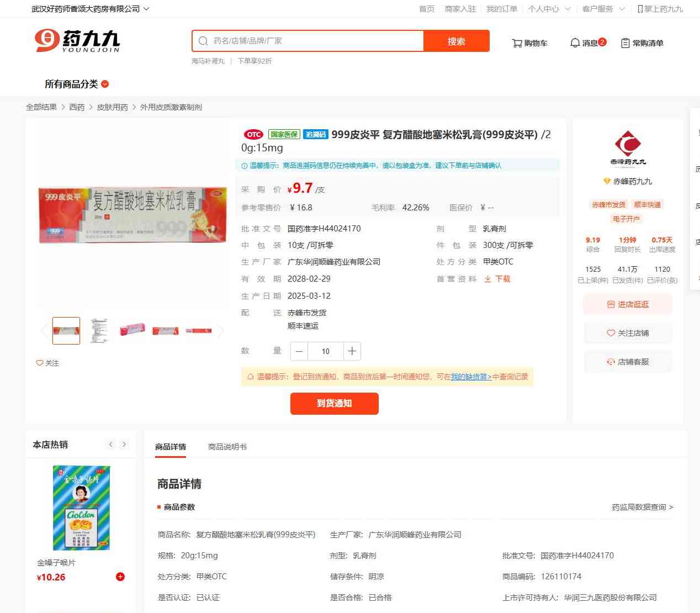The width and height of the screenshot is (700, 613).
Task: Click the red plus icon on 金嗓子喉片
Action: click(x=120, y=577)
